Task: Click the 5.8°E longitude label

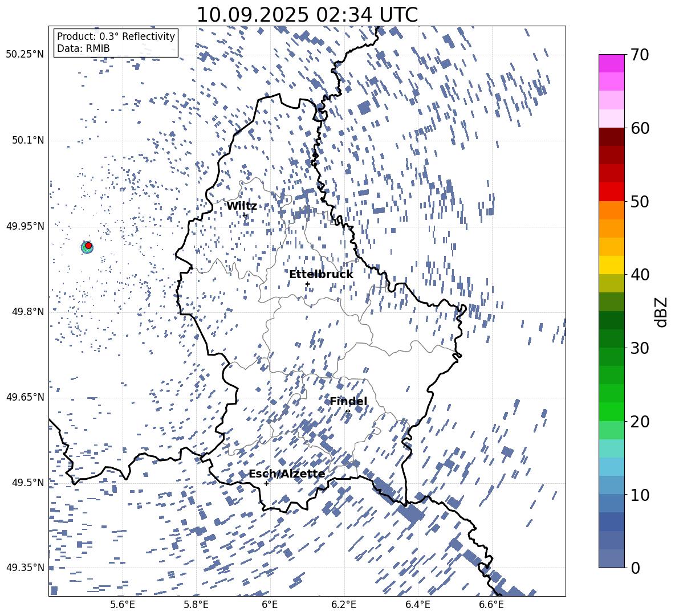Action: point(196,605)
